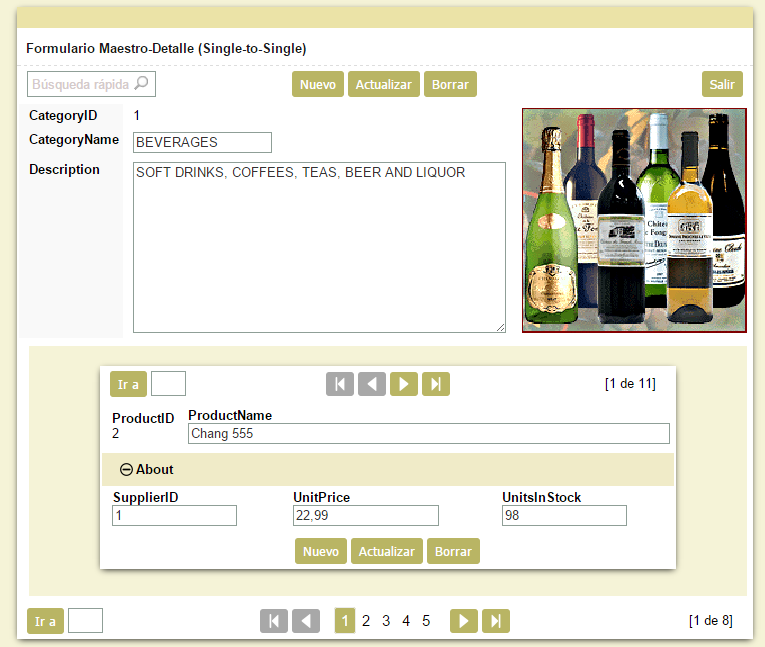Select page 3 in bottom pagination
Image resolution: width=765 pixels, height=647 pixels.
pos(386,621)
